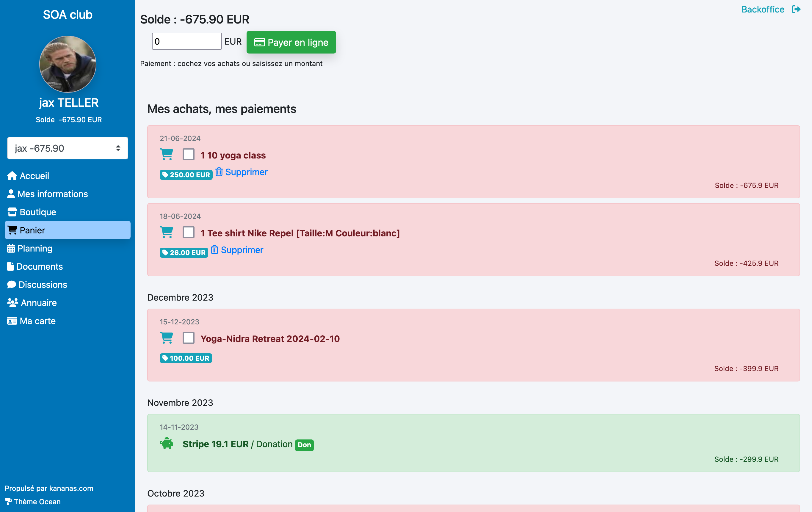Click Payer en ligne button
Image resolution: width=812 pixels, height=512 pixels.
point(291,43)
